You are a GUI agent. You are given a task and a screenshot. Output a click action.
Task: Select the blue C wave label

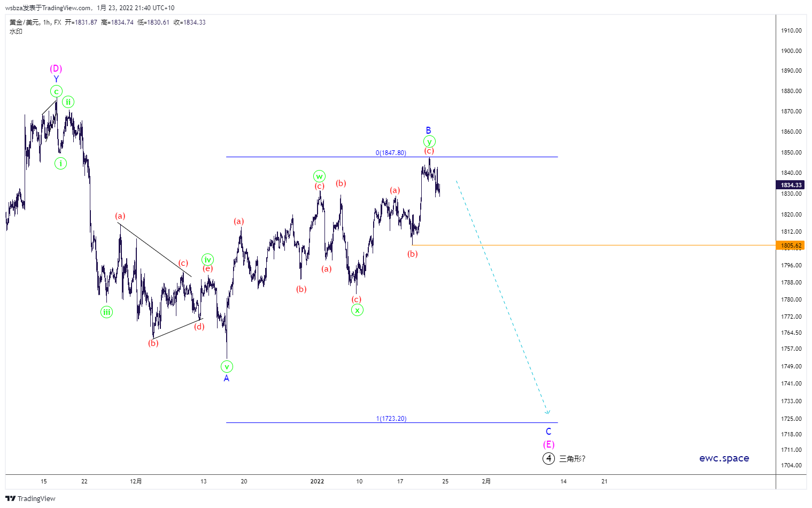coord(548,432)
